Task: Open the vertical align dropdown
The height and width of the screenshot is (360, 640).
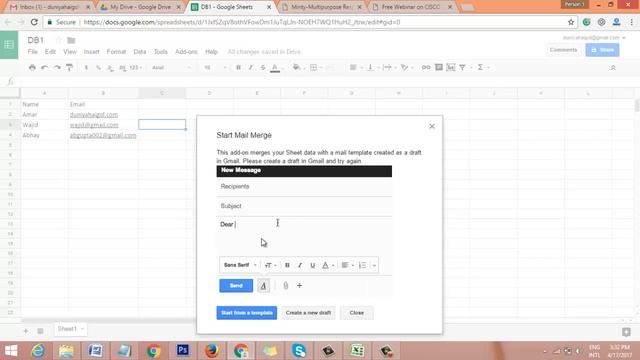Action: [x=373, y=67]
